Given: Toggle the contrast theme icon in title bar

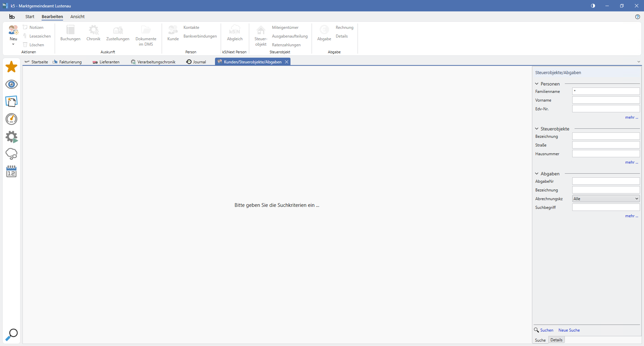Looking at the screenshot, I should click(x=593, y=6).
